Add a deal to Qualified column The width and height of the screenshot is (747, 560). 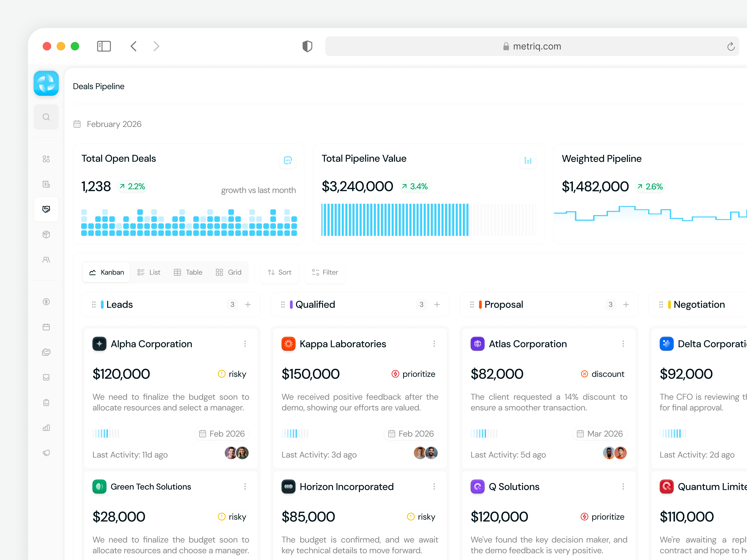(437, 304)
